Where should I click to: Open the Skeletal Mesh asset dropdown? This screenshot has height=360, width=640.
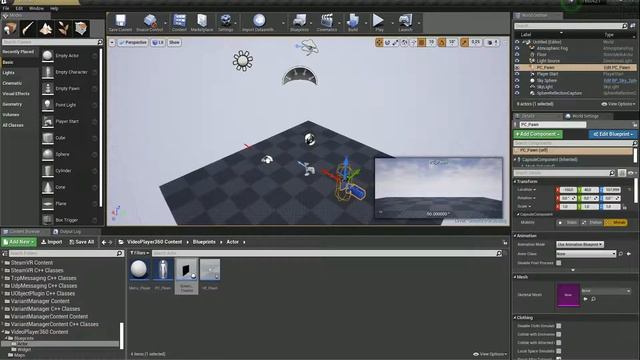606,291
